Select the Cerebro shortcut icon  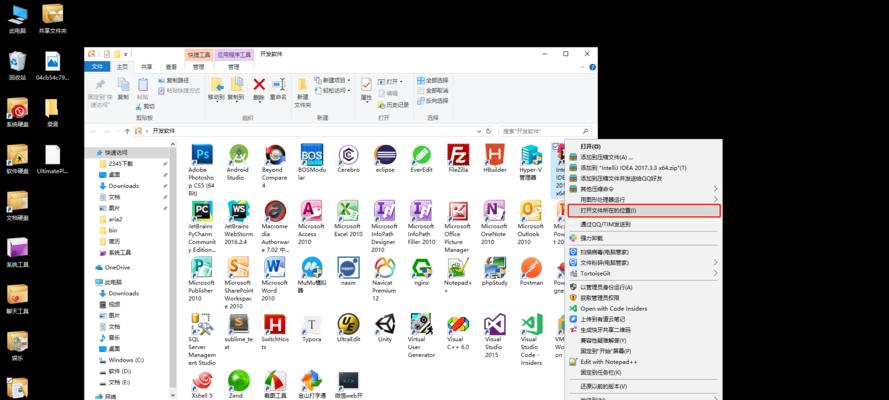pyautogui.click(x=348, y=154)
